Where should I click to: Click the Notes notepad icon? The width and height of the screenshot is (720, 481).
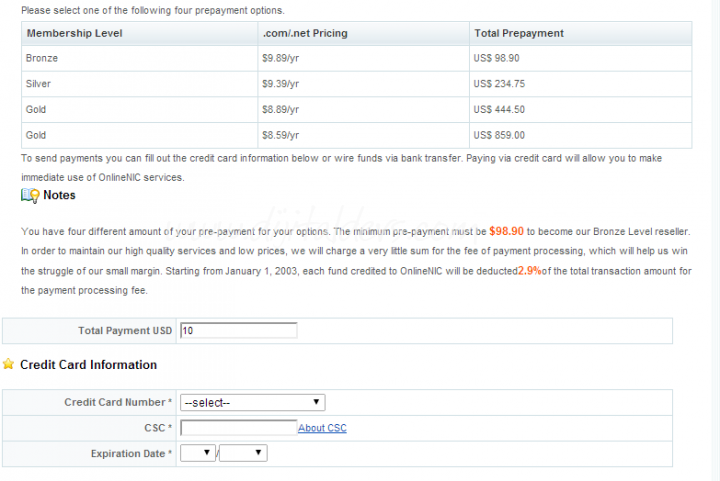(x=30, y=196)
